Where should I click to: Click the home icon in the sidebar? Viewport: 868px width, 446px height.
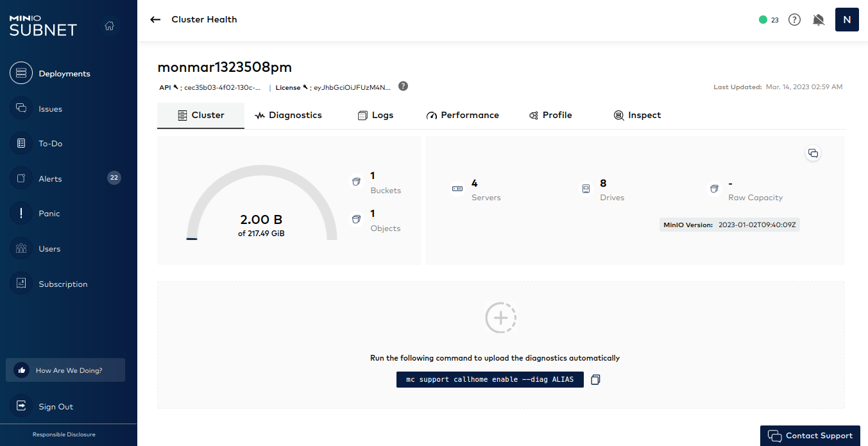pos(110,26)
